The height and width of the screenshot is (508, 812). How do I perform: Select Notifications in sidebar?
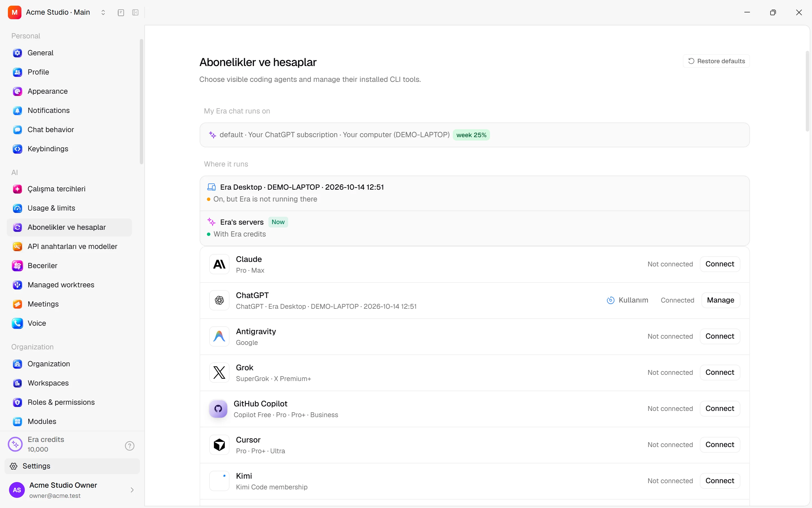click(69, 110)
